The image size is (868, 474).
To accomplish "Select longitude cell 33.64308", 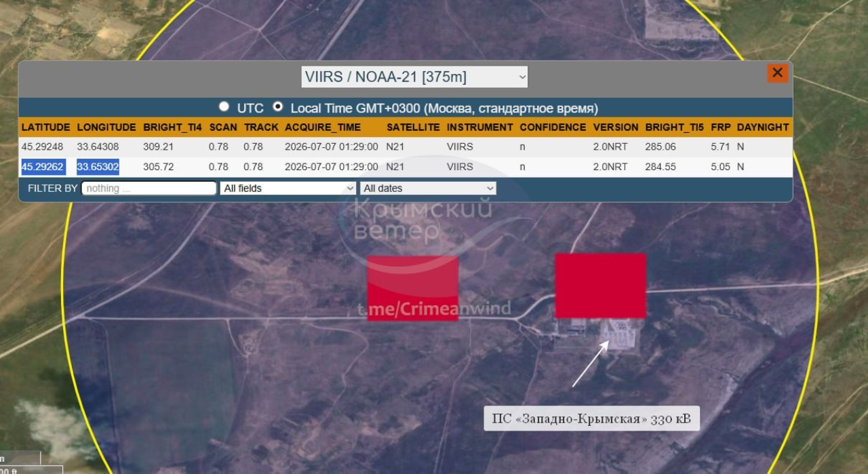I will coord(98,146).
